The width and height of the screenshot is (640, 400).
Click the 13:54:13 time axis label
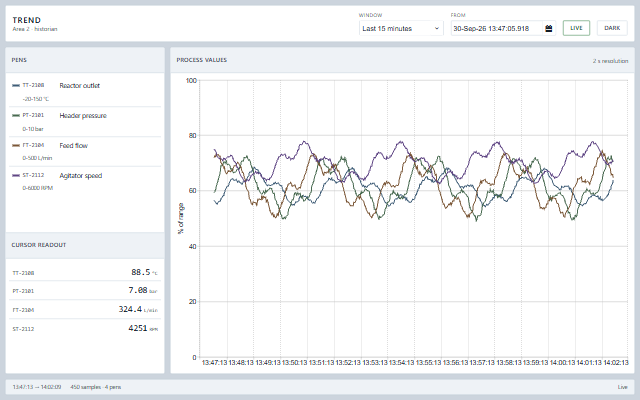tap(401, 362)
